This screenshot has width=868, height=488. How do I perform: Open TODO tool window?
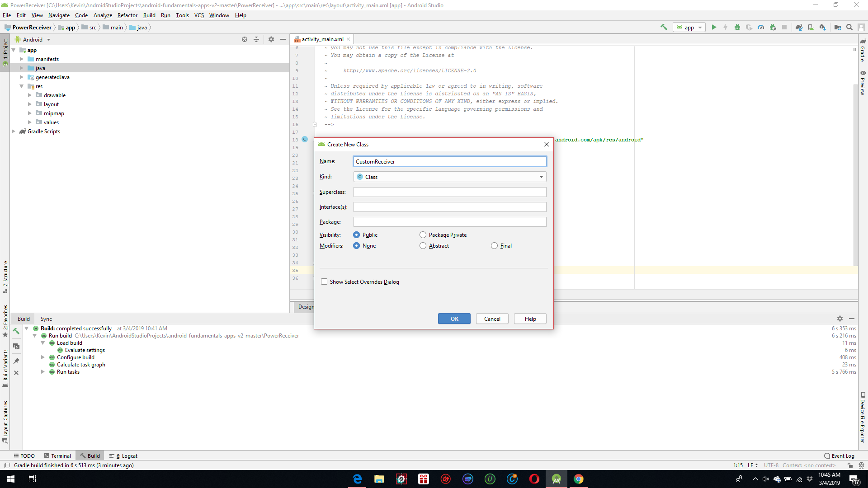click(x=24, y=455)
